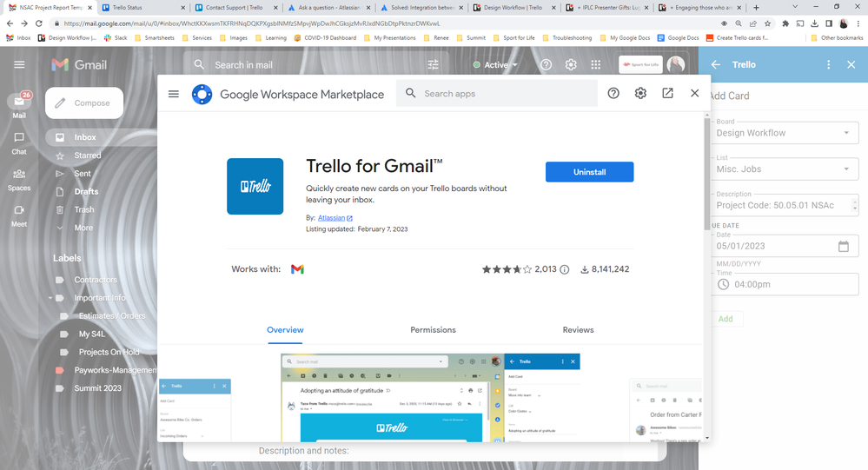Open Chrome downloads icon
Image resolution: width=868 pixels, height=470 pixels.
814,23
